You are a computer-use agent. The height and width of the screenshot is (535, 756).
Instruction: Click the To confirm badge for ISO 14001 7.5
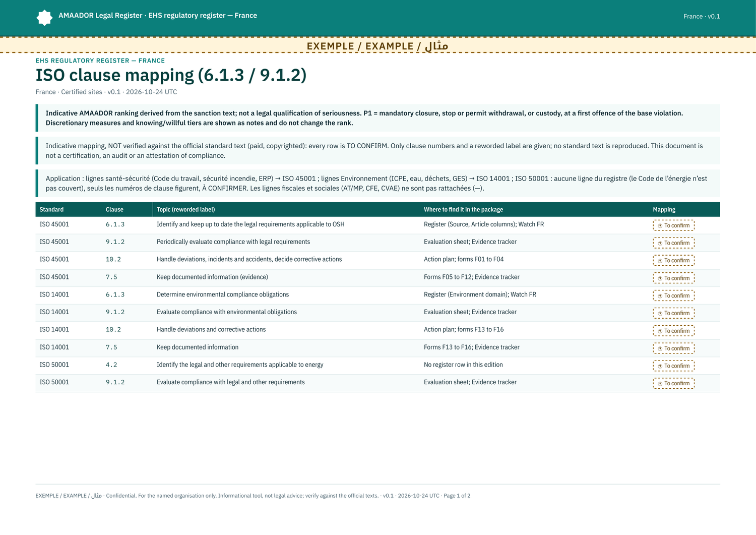point(673,348)
